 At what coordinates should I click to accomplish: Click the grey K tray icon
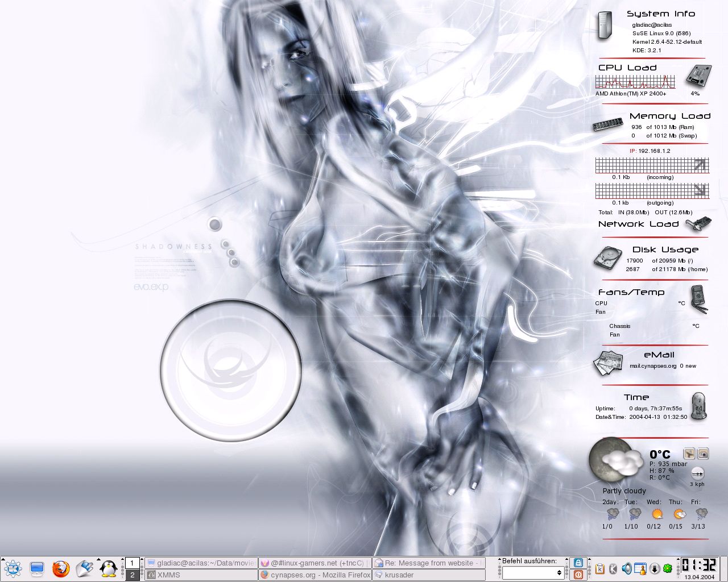[x=613, y=568]
